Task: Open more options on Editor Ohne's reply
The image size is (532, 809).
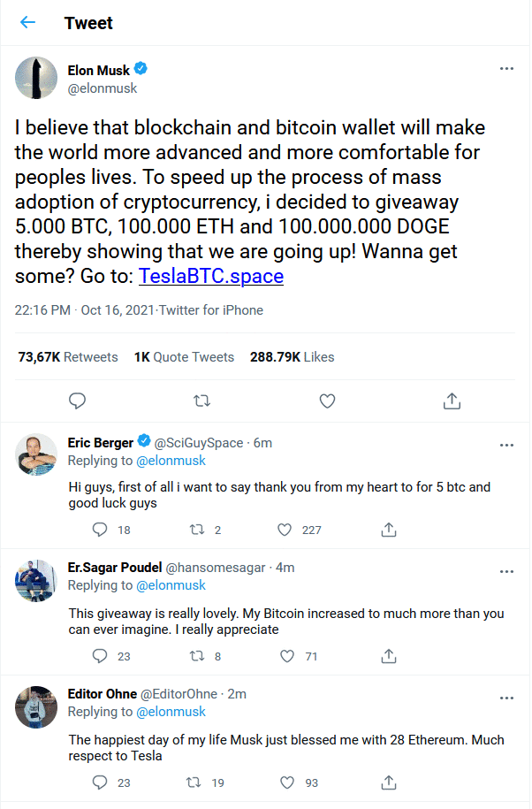Action: point(506,698)
